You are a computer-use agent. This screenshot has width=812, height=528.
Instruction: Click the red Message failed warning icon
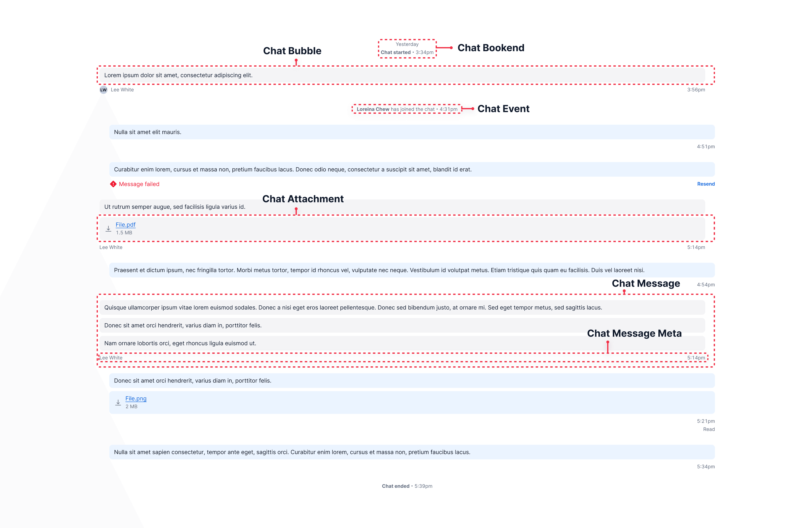tap(113, 184)
